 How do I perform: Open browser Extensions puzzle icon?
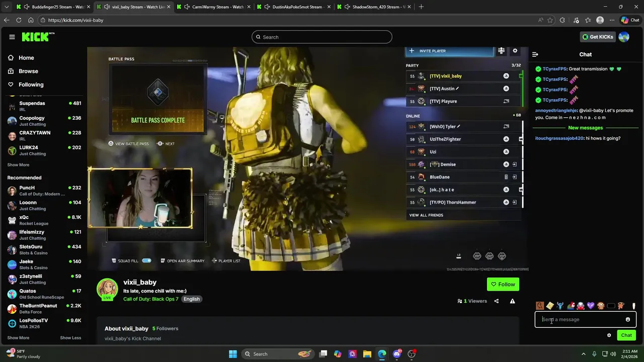tap(562, 20)
